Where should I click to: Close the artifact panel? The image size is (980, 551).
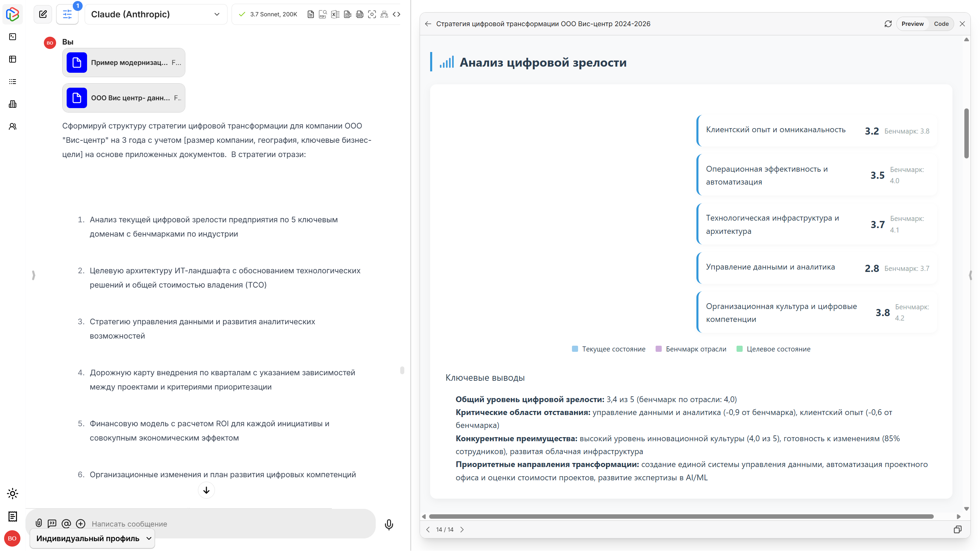(x=962, y=24)
